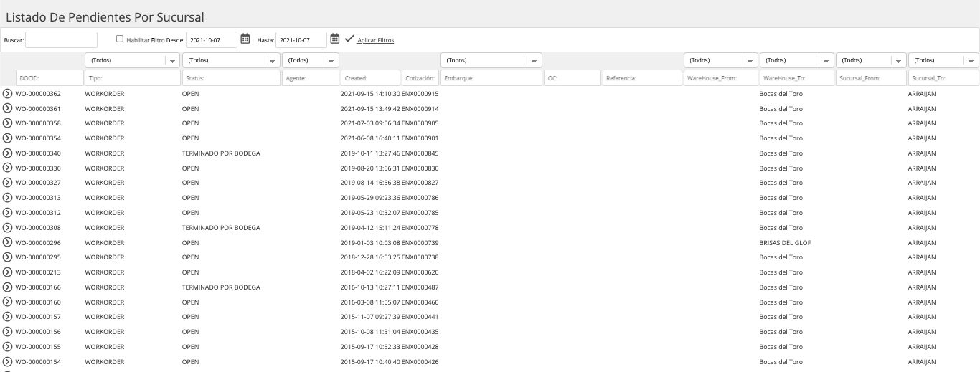Viewport: 980px width, 372px height.
Task: Click the BRISAS DEL GLOF warehouse cell
Action: click(785, 243)
